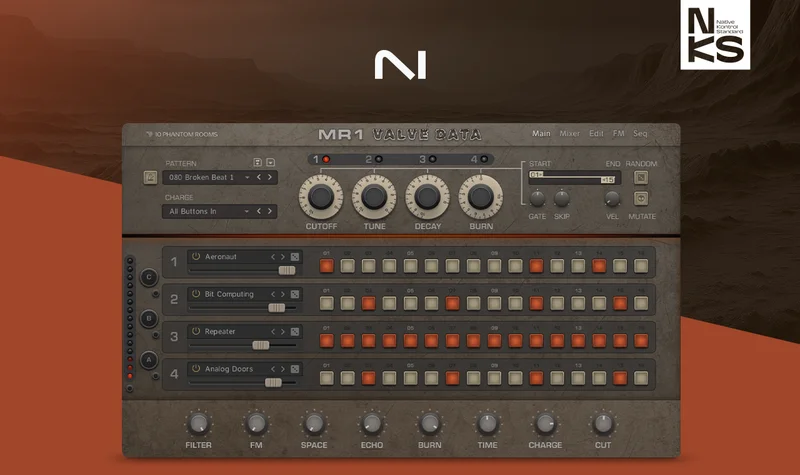Toggle step 01 on track 1

327,266
